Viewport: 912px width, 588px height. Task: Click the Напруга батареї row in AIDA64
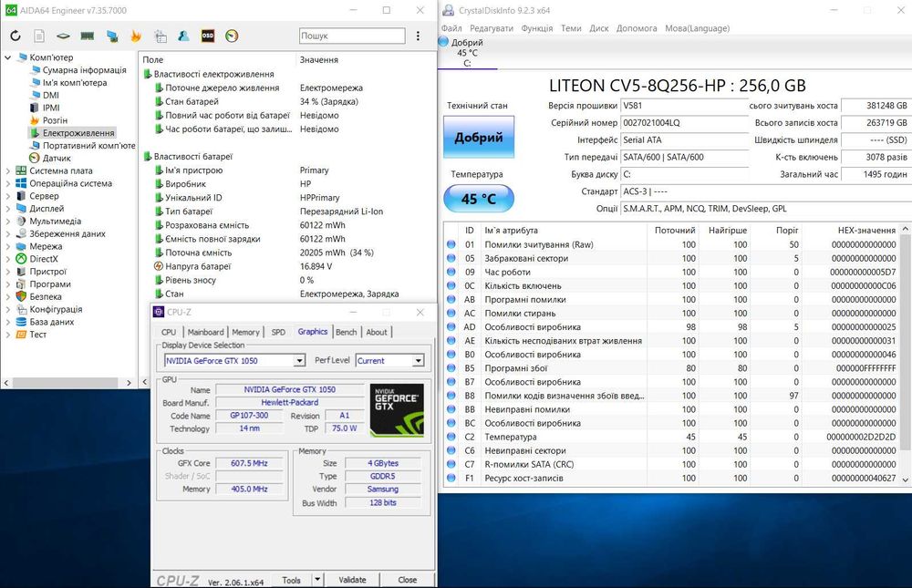coord(288,266)
